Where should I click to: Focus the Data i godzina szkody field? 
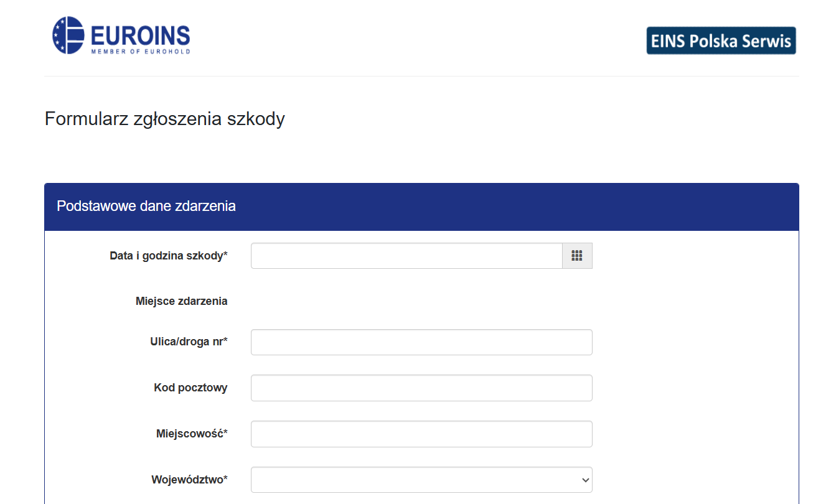click(406, 256)
